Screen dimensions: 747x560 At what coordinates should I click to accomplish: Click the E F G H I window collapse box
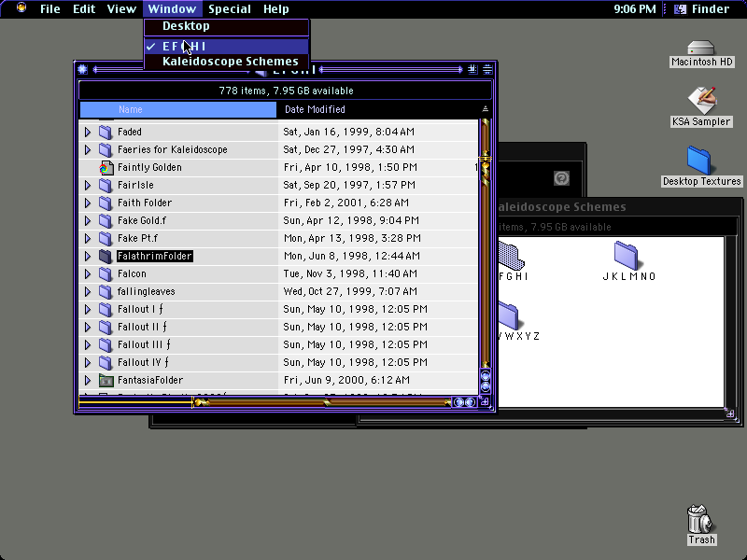tap(487, 69)
